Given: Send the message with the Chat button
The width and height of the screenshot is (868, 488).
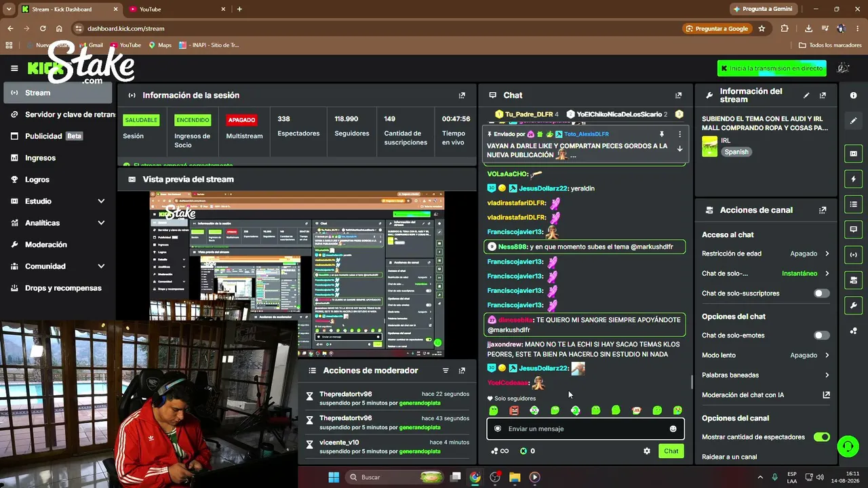Looking at the screenshot, I should 671,451.
